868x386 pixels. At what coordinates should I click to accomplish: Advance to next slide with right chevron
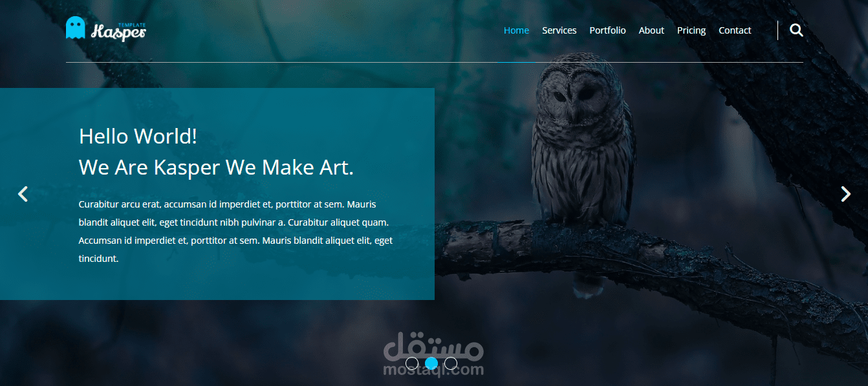point(845,194)
